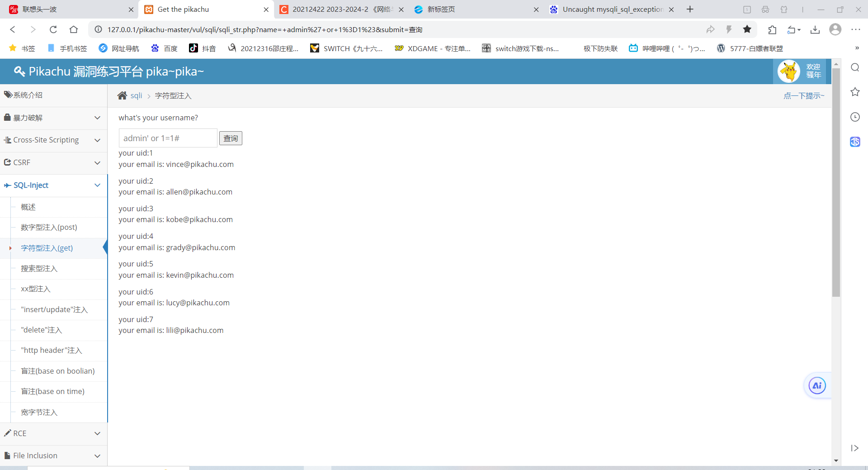Click the Pikachu 漏洞练习平台 title
Viewport: 868px width, 470px height.
click(109, 71)
